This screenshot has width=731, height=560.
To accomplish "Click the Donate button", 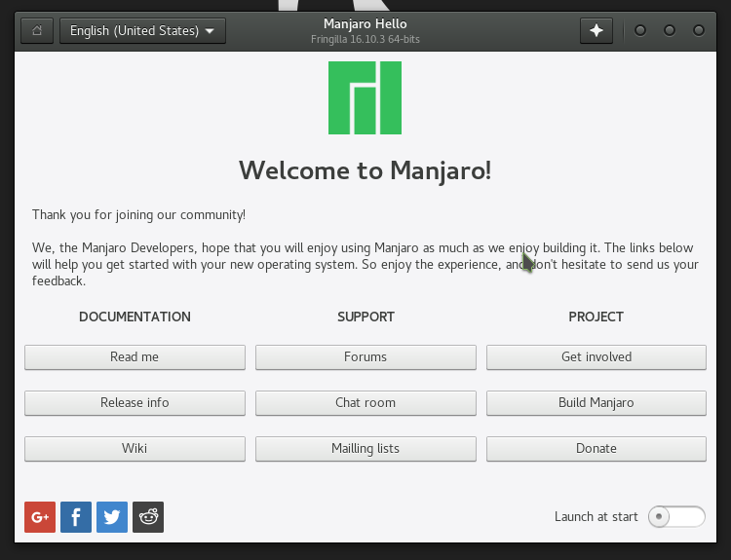I will pyautogui.click(x=596, y=449).
